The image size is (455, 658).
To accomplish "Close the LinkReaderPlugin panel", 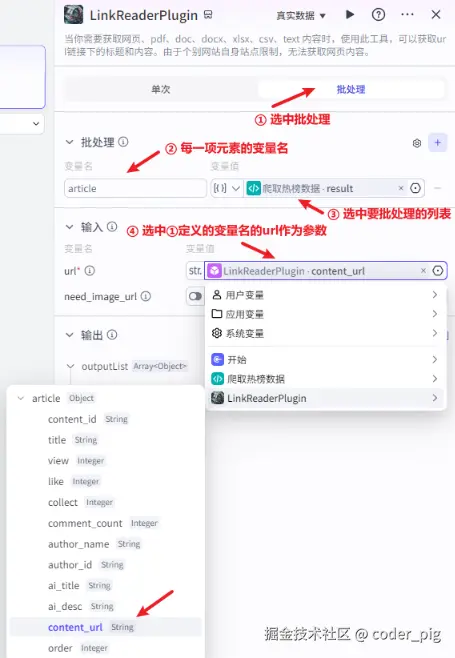I will pos(436,15).
